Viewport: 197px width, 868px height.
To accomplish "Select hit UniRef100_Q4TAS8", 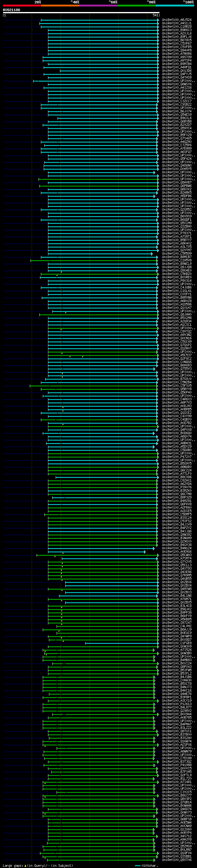I will [x=177, y=78].
